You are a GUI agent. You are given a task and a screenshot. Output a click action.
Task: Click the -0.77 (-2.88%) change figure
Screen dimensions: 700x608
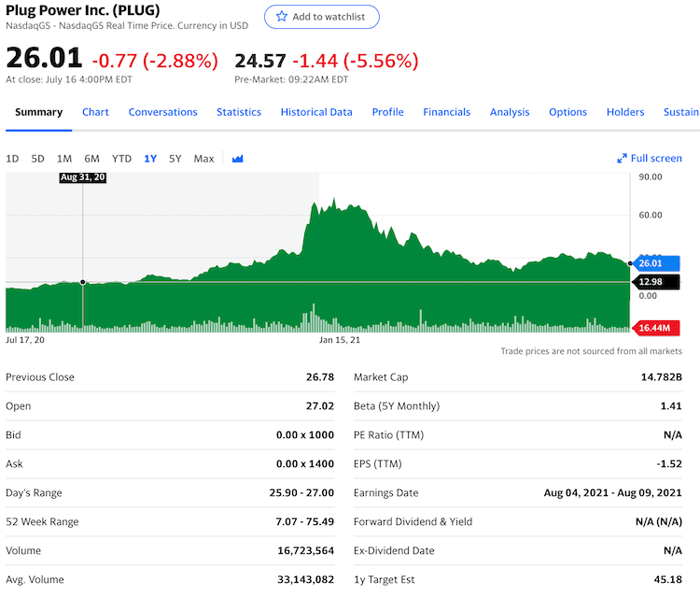point(155,61)
